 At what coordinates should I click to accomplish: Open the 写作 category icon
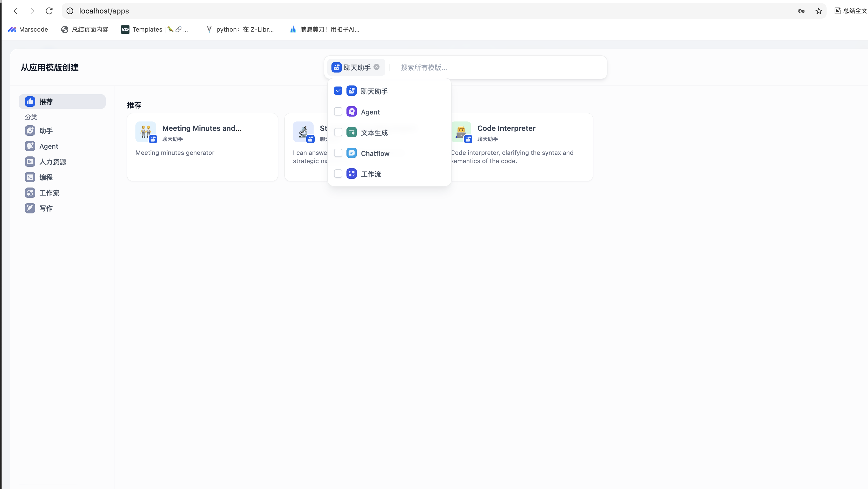coord(30,208)
